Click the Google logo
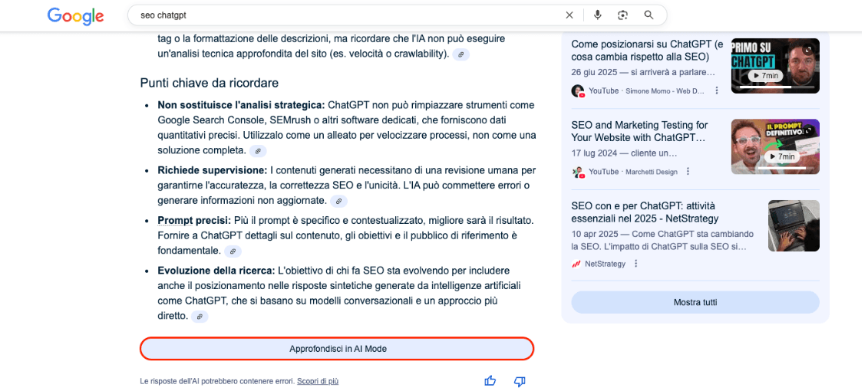 coord(75,16)
